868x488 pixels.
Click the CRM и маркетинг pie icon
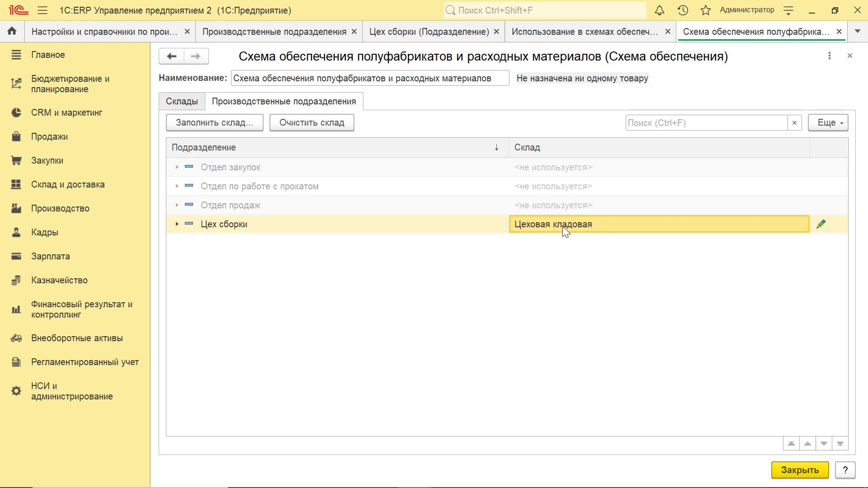coord(16,113)
